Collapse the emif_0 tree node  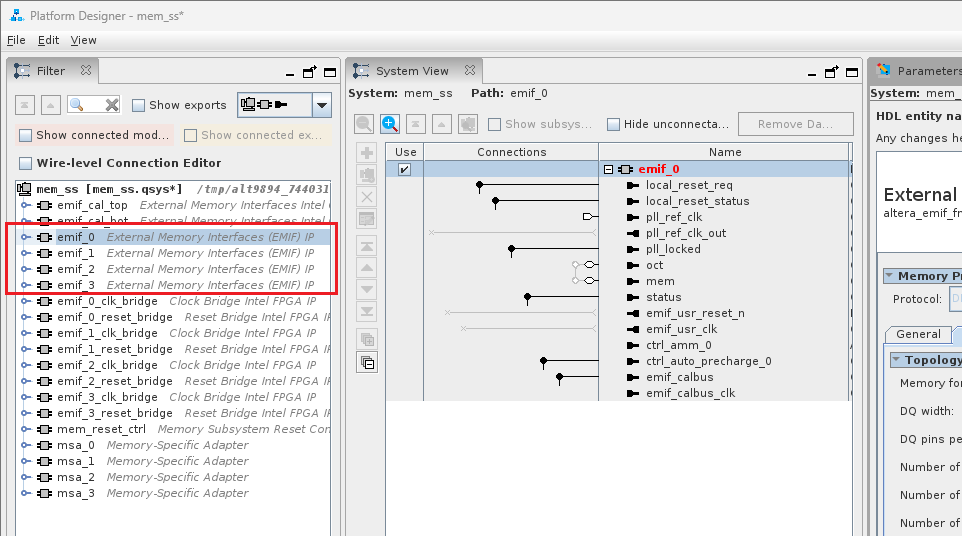(x=608, y=169)
